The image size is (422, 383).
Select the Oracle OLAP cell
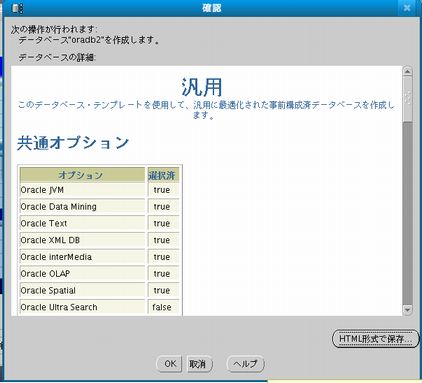[82, 274]
